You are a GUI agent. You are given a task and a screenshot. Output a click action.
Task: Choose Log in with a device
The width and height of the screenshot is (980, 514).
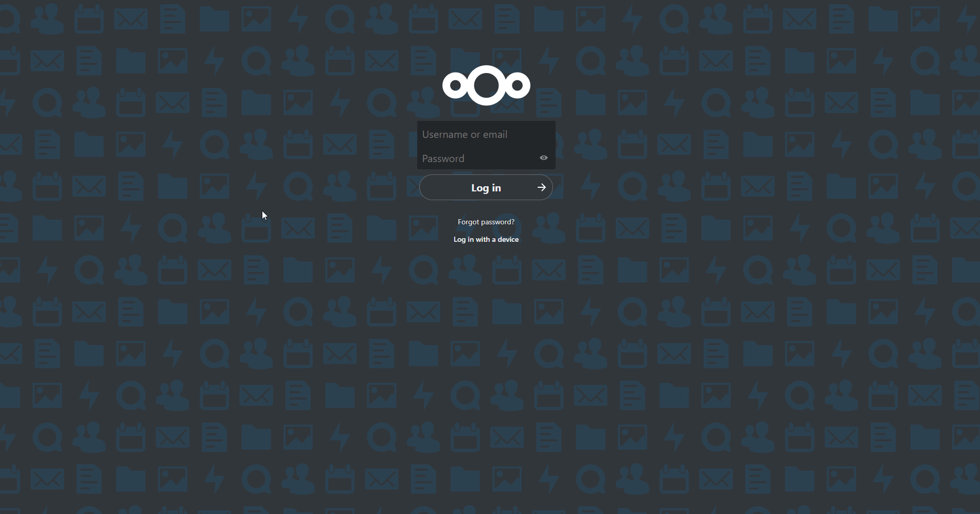coord(486,240)
